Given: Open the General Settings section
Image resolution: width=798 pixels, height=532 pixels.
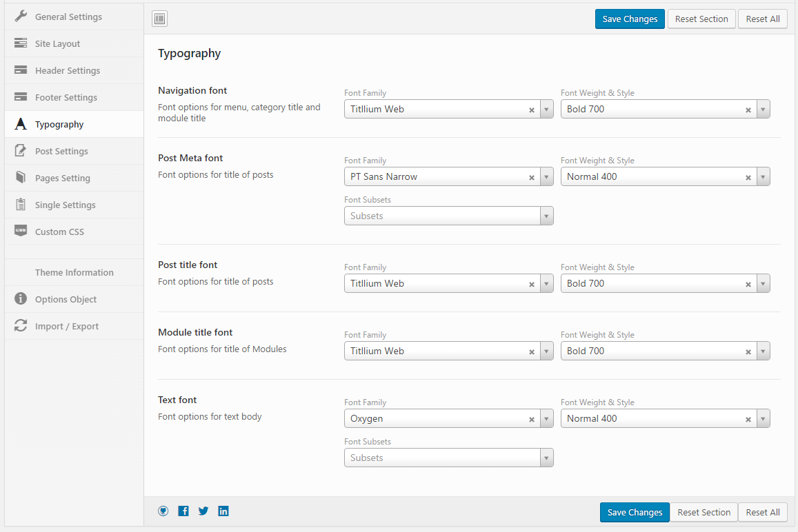Looking at the screenshot, I should [x=68, y=17].
